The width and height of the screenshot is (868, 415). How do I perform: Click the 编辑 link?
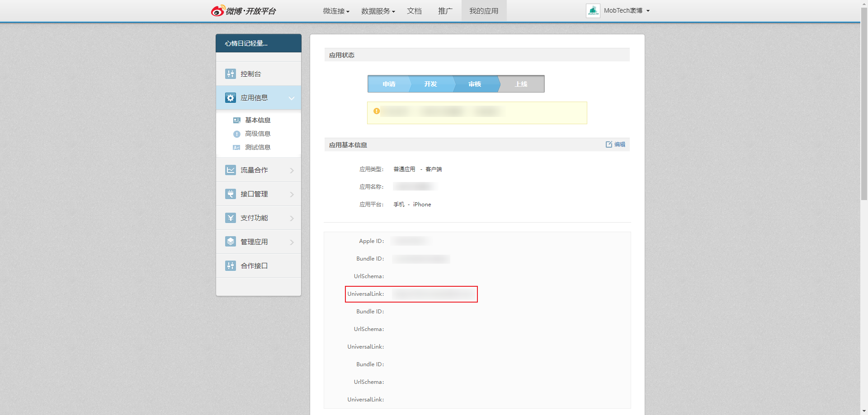620,145
